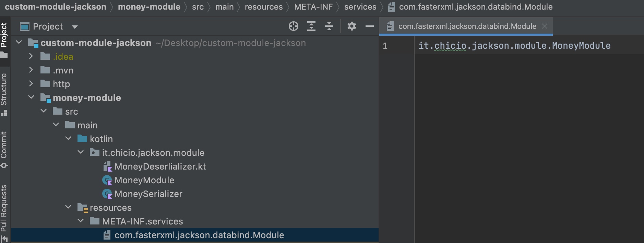Click META-INF in the breadcrumb bar
The height and width of the screenshot is (243, 644).
pos(313,7)
